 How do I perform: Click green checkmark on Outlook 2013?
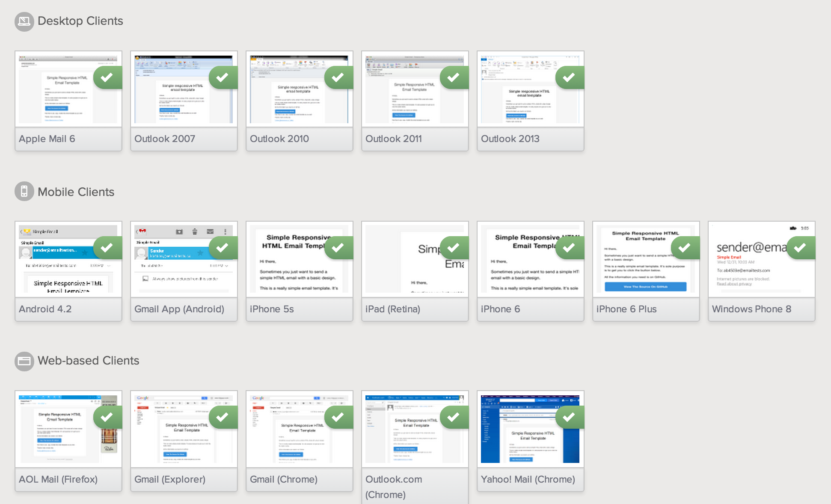click(x=570, y=77)
